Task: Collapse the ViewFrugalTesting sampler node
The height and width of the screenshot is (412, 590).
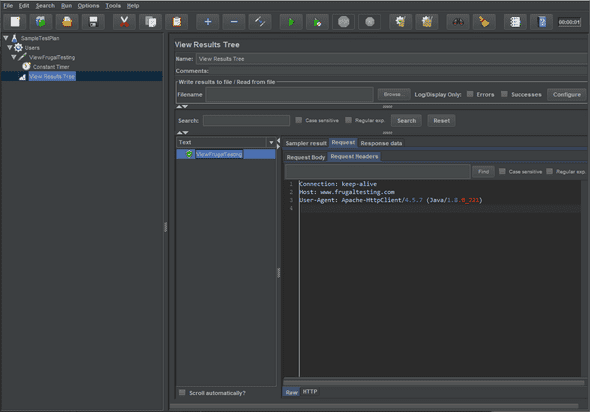Action: pos(14,57)
